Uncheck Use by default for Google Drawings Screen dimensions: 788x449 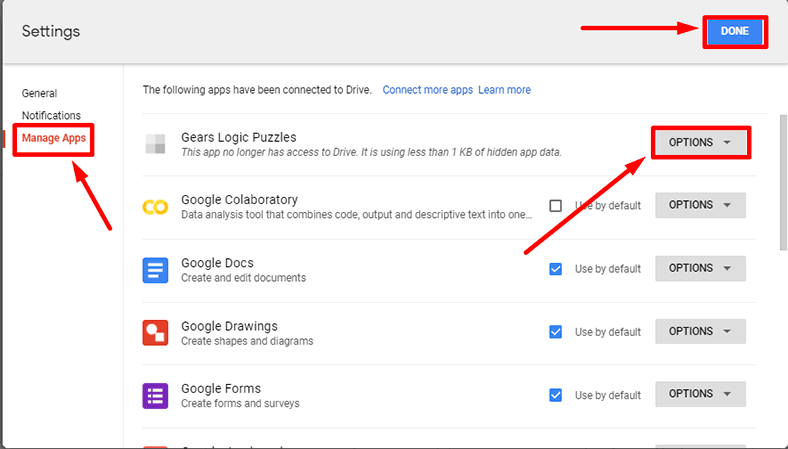coord(555,332)
